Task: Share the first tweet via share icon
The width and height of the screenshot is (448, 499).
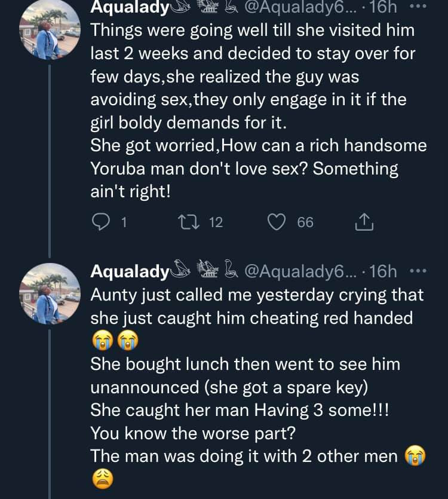Action: [x=364, y=222]
